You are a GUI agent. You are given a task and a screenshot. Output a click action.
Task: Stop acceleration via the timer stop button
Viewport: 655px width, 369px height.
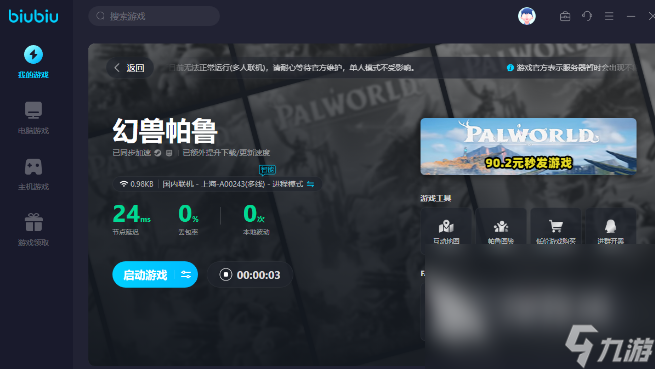226,275
